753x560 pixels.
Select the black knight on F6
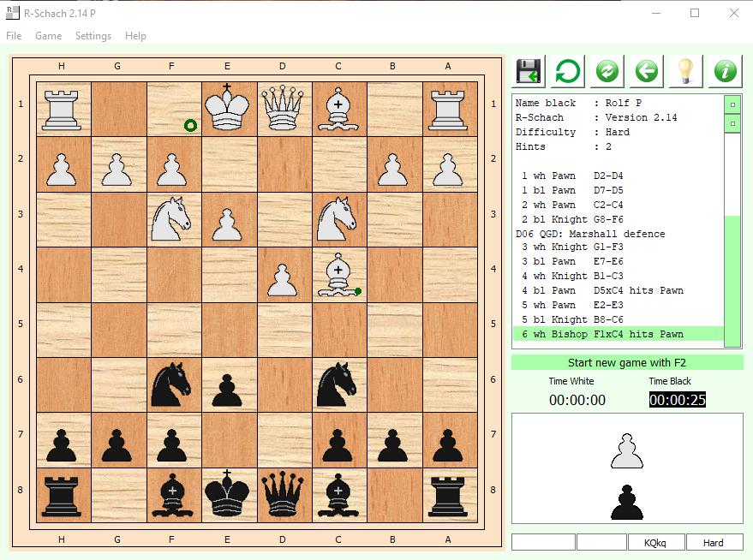tap(173, 386)
